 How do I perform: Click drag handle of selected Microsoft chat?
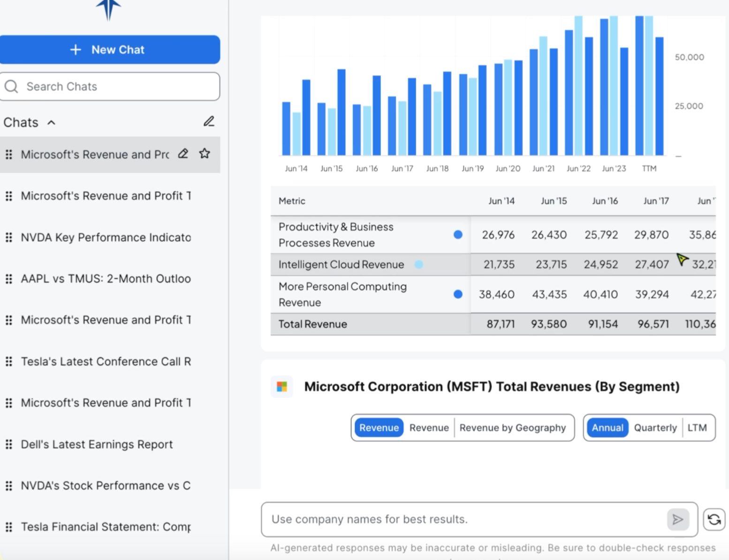pyautogui.click(x=8, y=154)
